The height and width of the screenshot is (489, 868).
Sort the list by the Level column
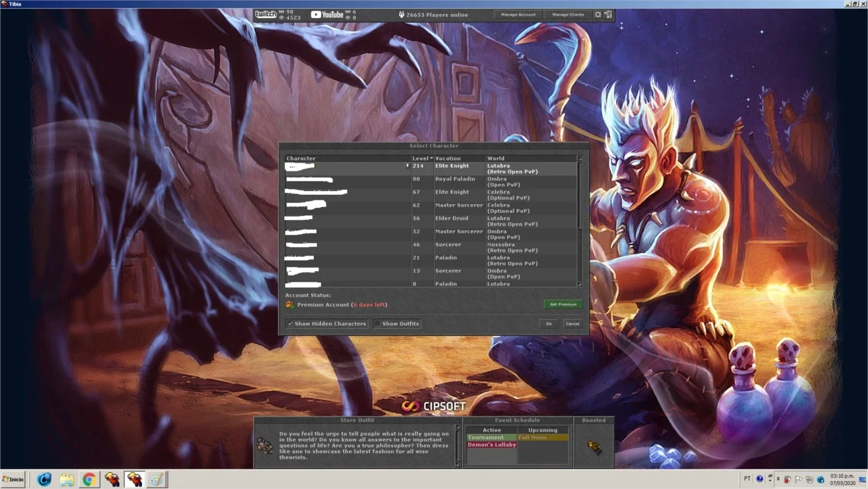coord(423,158)
